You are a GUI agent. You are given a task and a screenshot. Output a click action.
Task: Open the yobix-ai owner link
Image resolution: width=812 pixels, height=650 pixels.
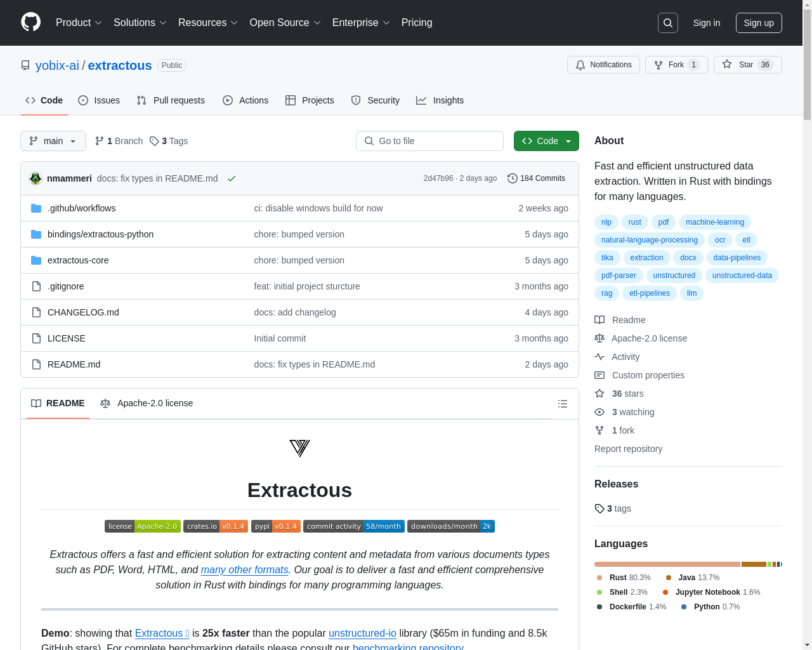(x=57, y=65)
